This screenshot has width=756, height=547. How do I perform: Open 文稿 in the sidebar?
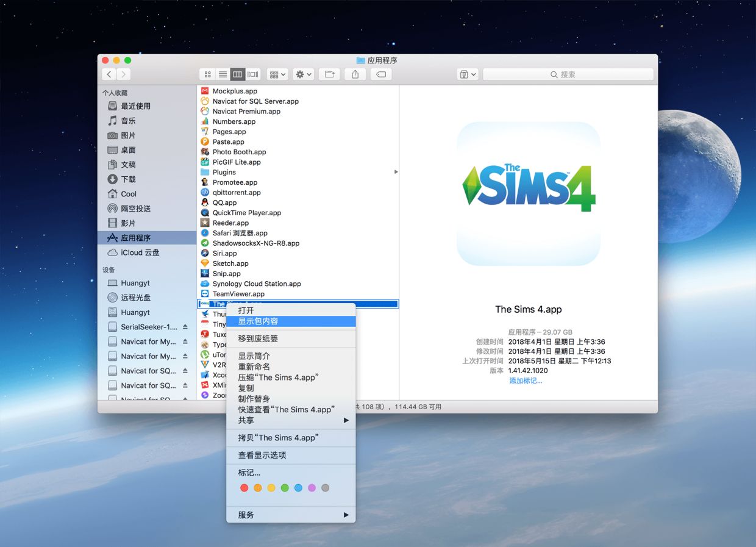coord(146,165)
